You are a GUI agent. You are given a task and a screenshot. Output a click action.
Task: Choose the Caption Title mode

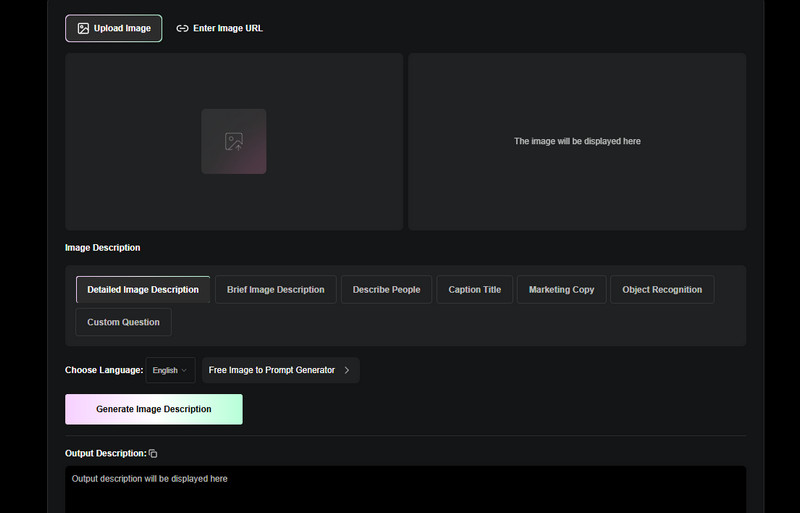tap(474, 290)
